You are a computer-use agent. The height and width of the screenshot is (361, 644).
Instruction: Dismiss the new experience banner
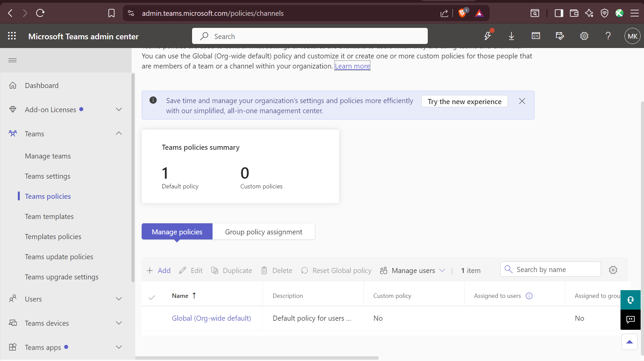click(x=522, y=101)
